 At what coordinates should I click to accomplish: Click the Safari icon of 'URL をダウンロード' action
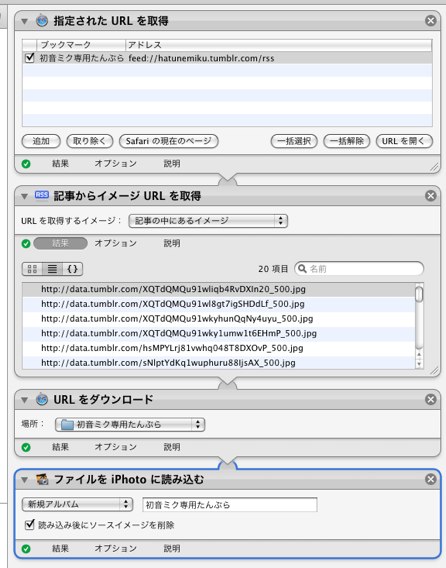click(42, 400)
